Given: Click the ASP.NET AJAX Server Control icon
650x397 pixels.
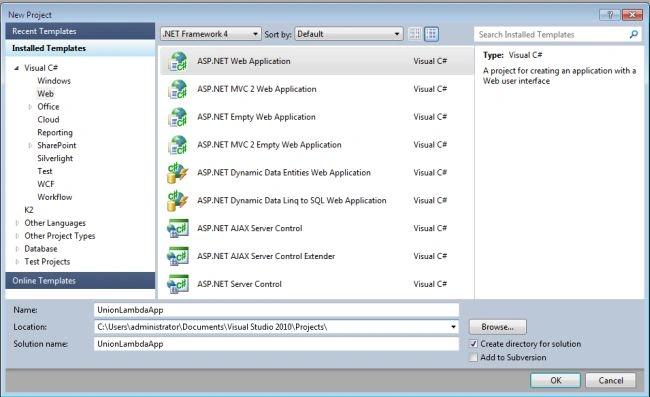Looking at the screenshot, I should click(x=178, y=228).
